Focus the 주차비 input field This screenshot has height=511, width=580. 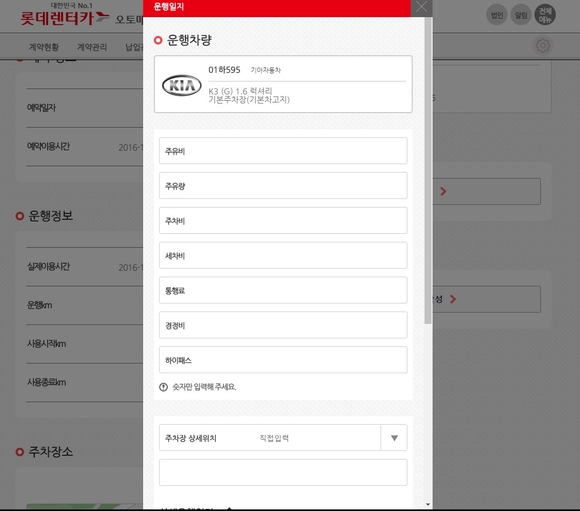(x=283, y=221)
